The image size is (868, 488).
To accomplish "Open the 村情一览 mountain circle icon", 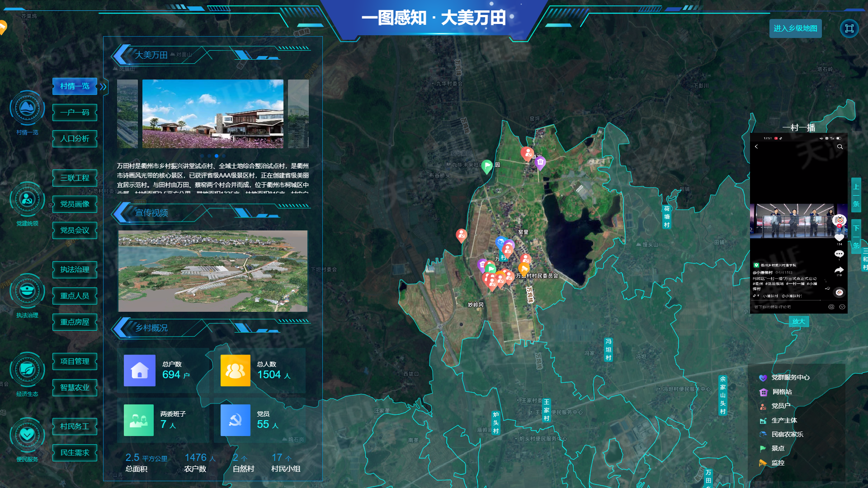I will (x=27, y=108).
